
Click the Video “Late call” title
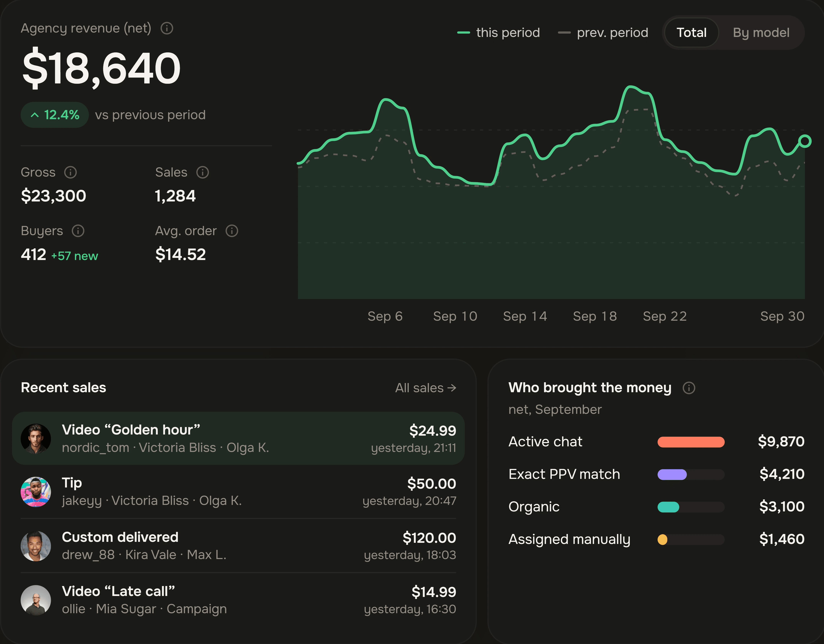pyautogui.click(x=118, y=592)
